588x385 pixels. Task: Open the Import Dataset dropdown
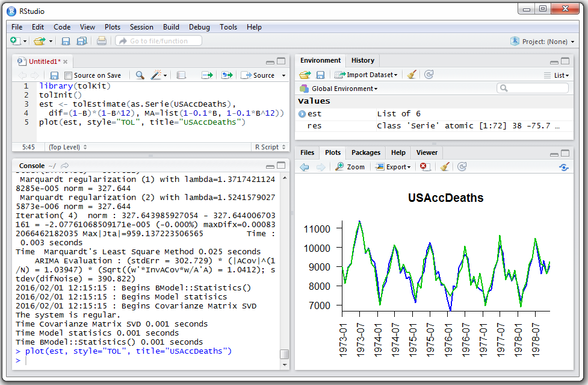pyautogui.click(x=366, y=75)
